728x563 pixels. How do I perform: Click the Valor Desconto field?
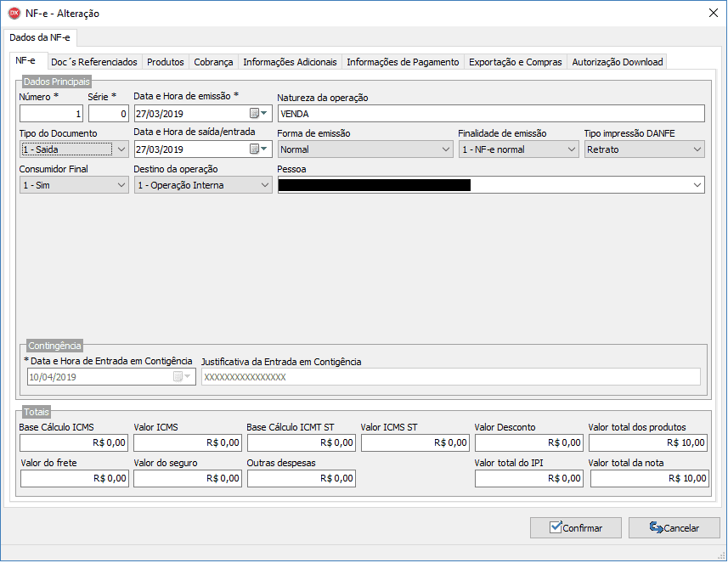(529, 442)
